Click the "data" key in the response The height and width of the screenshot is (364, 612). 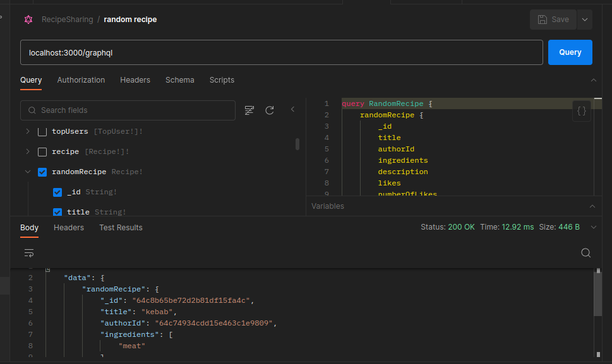point(77,278)
